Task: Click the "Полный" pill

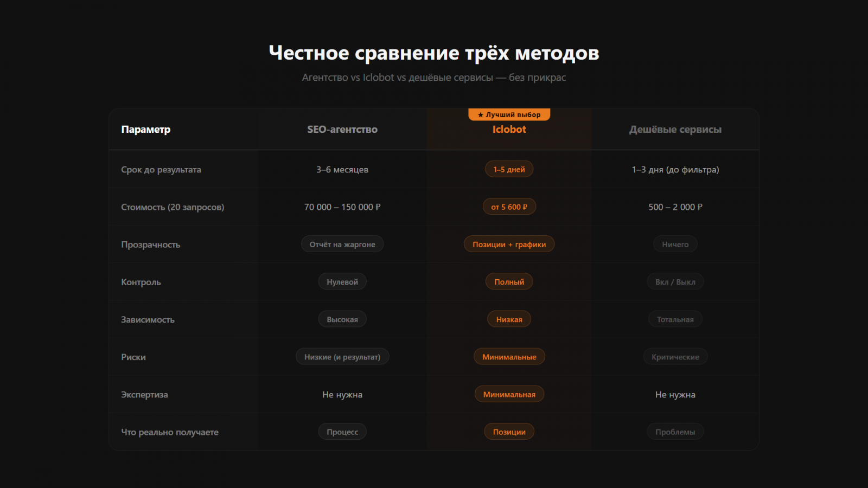Action: click(x=509, y=281)
